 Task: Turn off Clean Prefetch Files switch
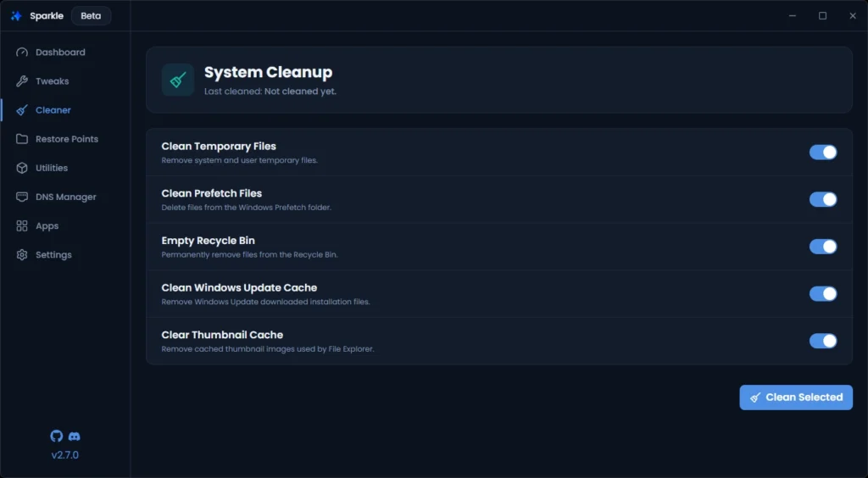pyautogui.click(x=822, y=199)
